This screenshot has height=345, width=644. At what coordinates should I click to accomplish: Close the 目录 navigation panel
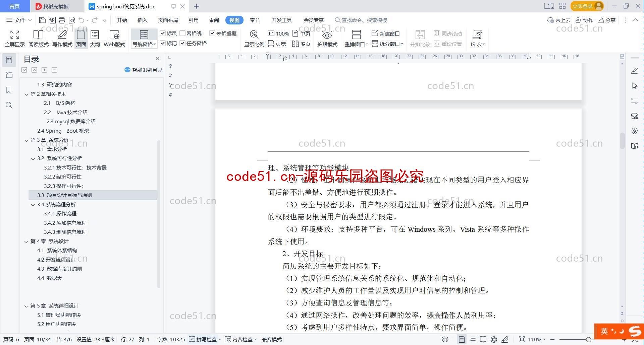pos(157,59)
